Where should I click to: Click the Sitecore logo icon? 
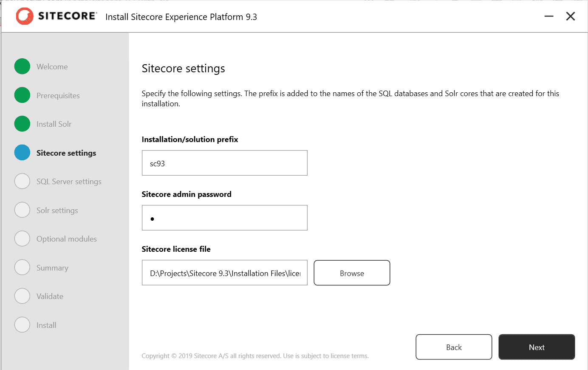[25, 17]
